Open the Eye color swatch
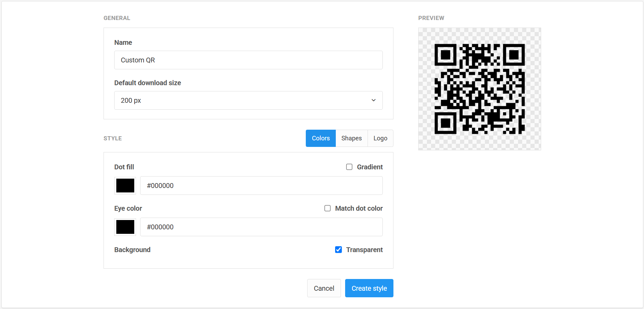Viewport: 644px width, 309px height. [x=125, y=227]
